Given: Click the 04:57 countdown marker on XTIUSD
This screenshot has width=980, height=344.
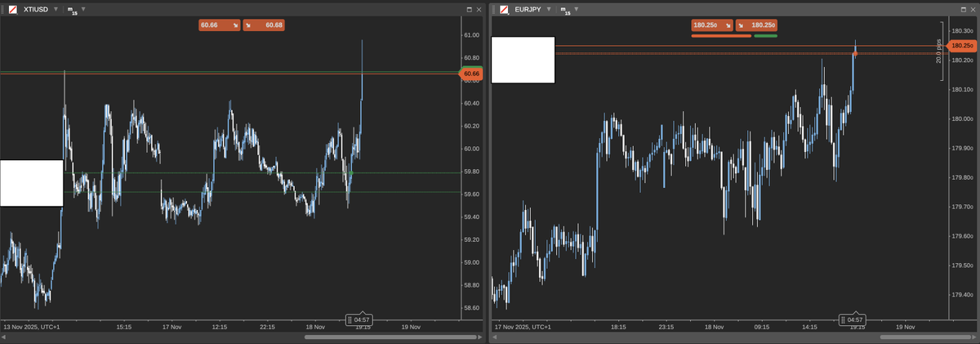Looking at the screenshot, I should (x=359, y=319).
